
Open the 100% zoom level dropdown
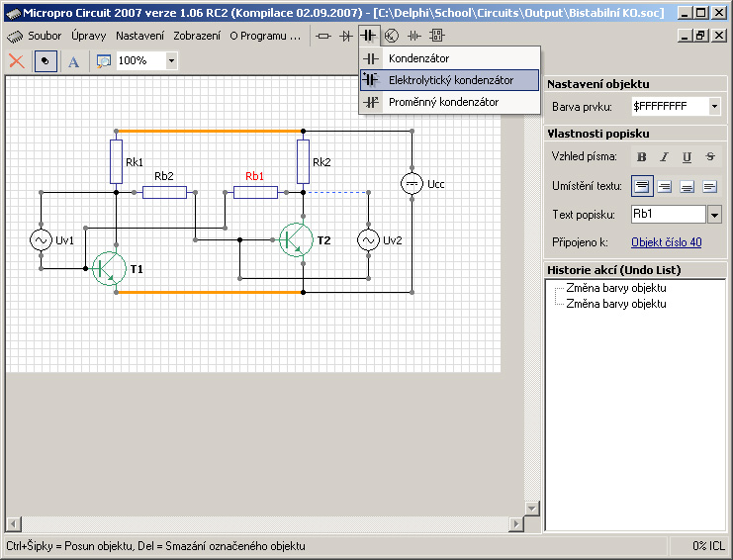tap(171, 60)
